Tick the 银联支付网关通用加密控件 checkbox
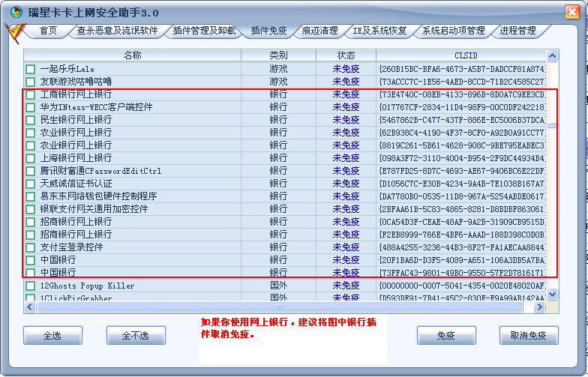 30,209
